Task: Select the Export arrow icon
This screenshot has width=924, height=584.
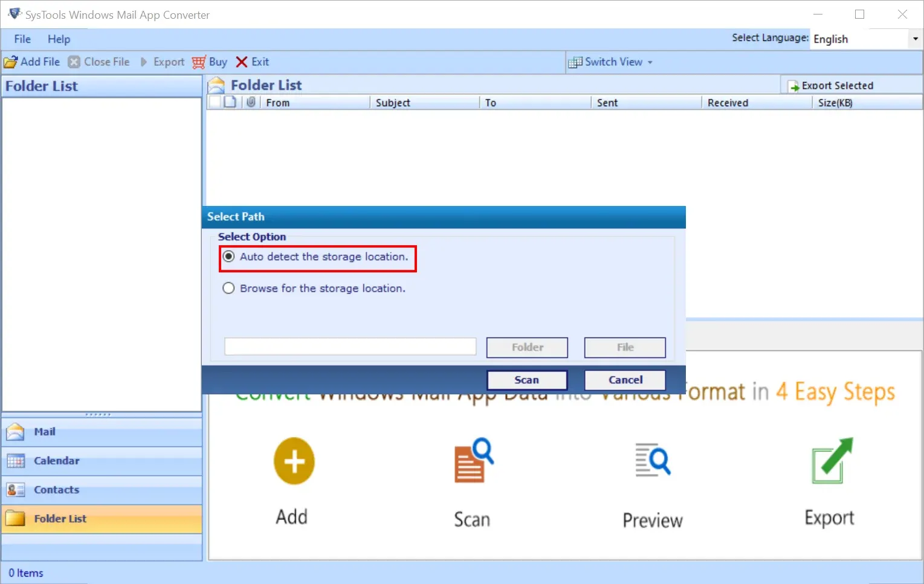Action: (143, 62)
